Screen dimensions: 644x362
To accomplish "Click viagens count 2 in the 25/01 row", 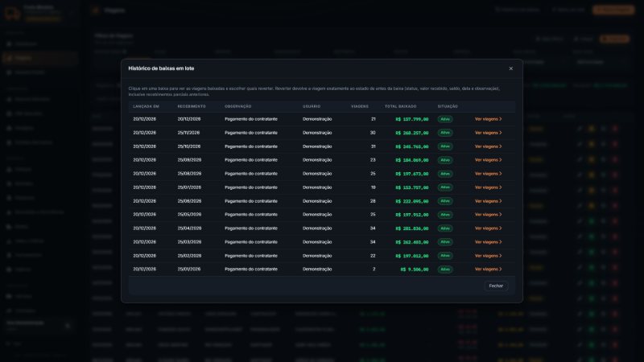I will click(x=374, y=269).
